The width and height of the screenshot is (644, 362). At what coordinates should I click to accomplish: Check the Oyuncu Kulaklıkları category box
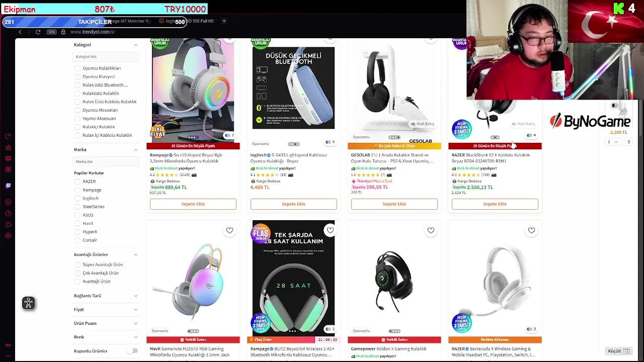pyautogui.click(x=77, y=68)
